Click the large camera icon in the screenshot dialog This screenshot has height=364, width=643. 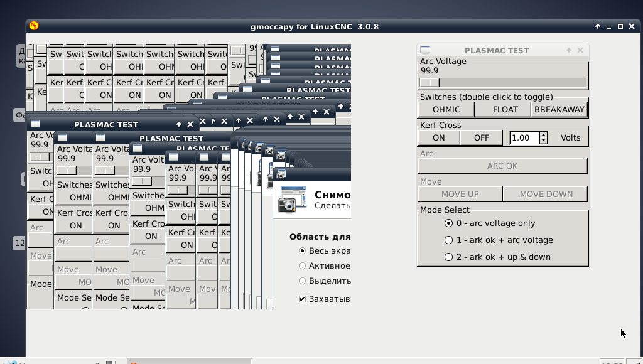[x=293, y=199]
